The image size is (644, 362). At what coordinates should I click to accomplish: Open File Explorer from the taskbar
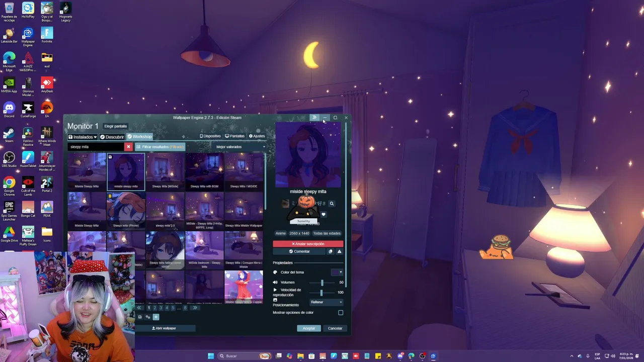pos(300,356)
